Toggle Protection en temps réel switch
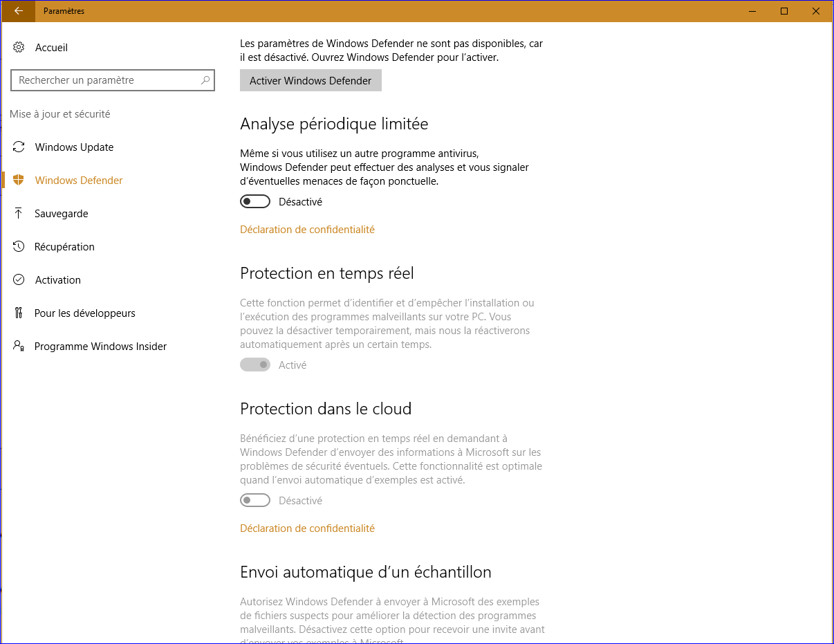The width and height of the screenshot is (834, 644). (255, 365)
